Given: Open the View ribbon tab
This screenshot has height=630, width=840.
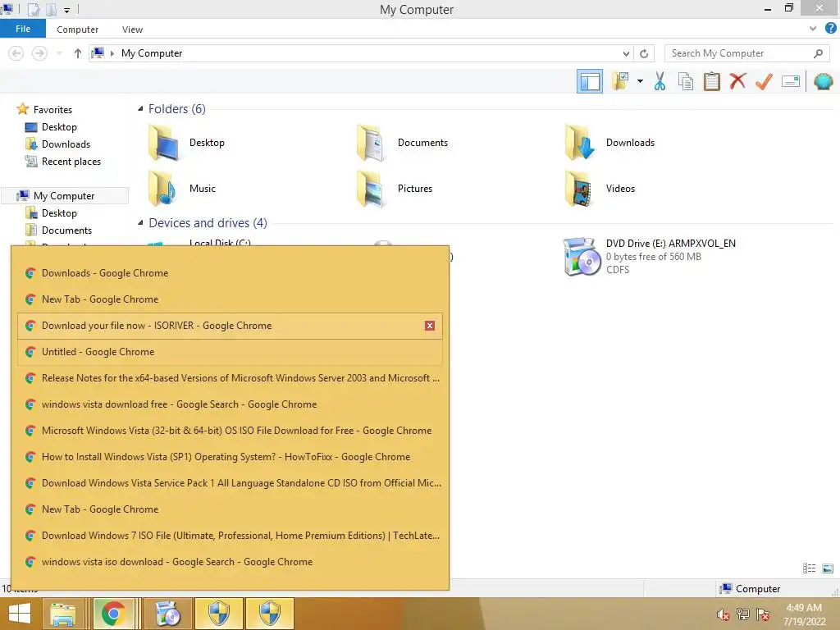Looking at the screenshot, I should (x=132, y=30).
